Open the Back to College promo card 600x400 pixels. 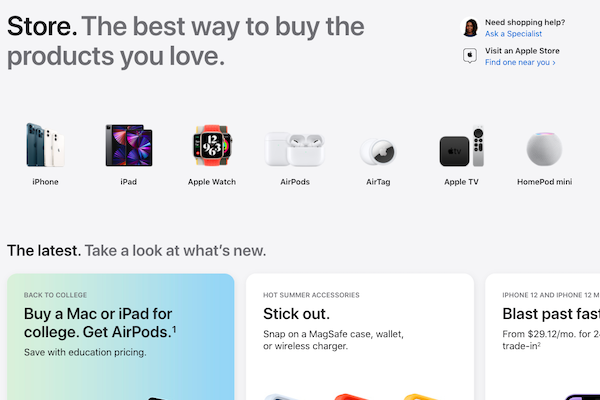121,337
